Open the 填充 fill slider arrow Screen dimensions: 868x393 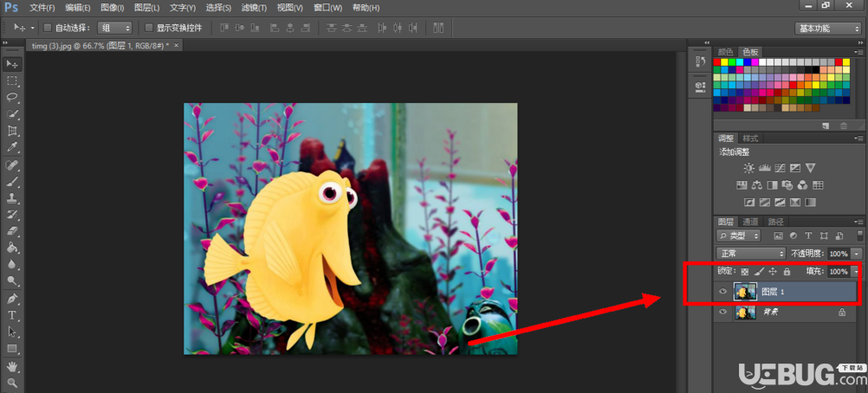tap(855, 272)
